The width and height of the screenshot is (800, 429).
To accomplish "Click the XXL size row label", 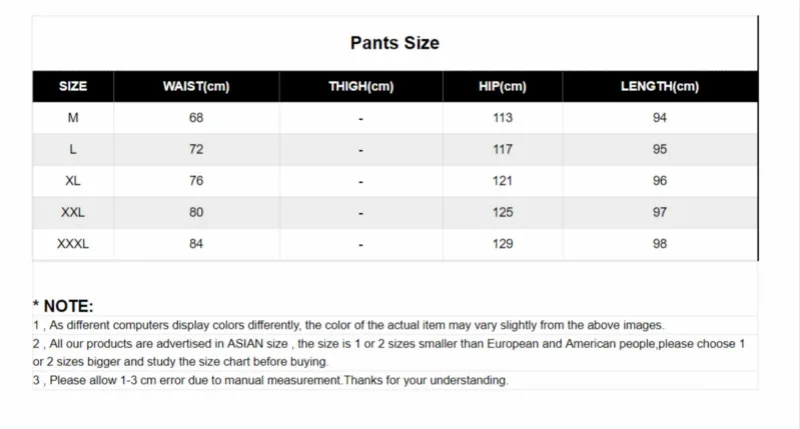I will [x=73, y=212].
